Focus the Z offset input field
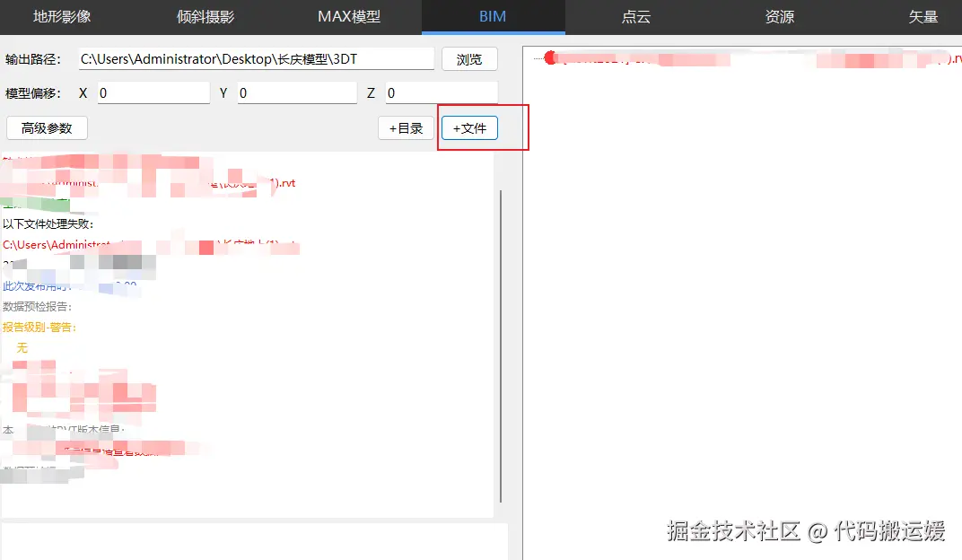The width and height of the screenshot is (962, 560). [x=442, y=93]
